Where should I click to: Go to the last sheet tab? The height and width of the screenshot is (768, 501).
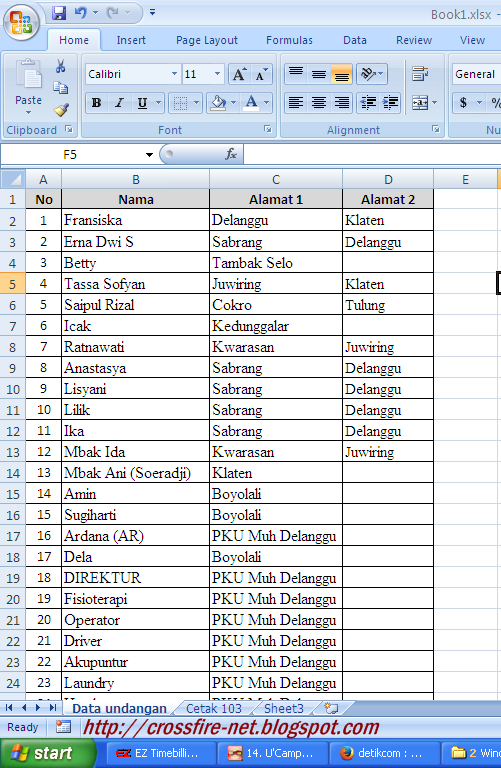coord(52,708)
